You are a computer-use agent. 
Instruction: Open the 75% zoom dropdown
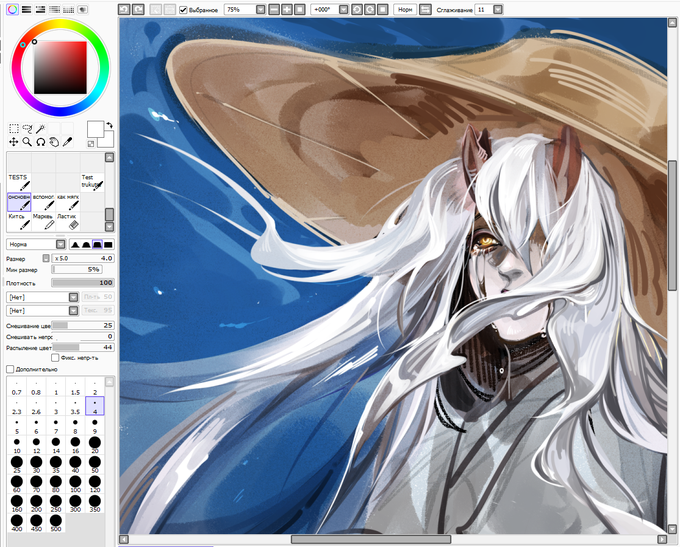(260, 9)
